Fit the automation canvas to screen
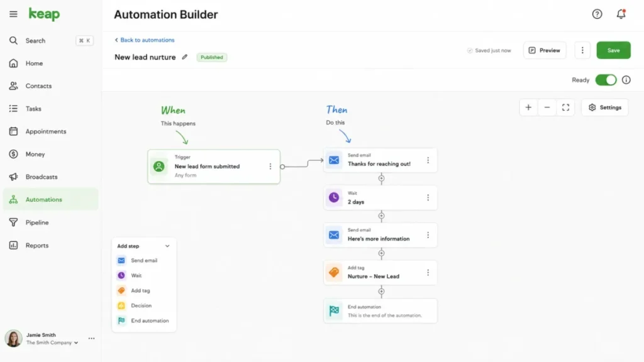Viewport: 644px width, 362px height. click(565, 107)
